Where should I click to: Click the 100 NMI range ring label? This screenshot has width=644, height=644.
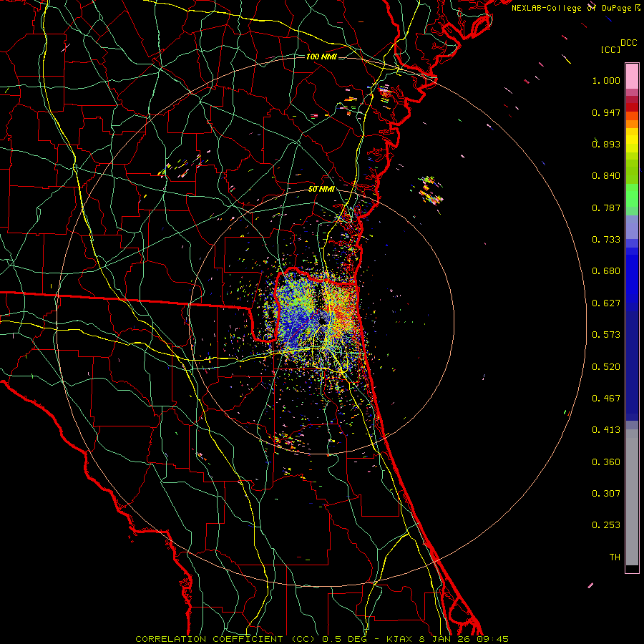[x=321, y=57]
